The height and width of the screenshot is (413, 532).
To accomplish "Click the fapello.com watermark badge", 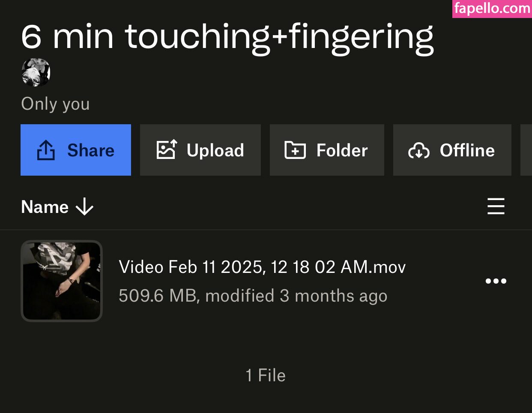I will pos(492,9).
